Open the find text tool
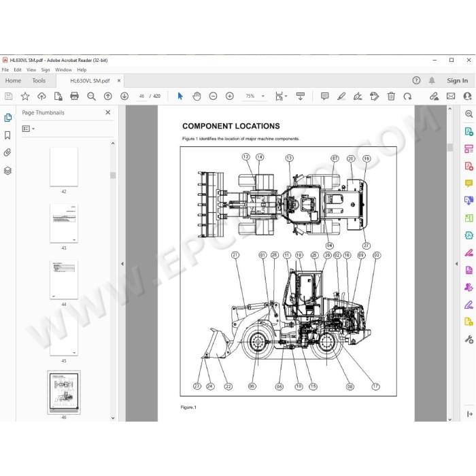Screen dimensions: 476x476 [x=91, y=97]
